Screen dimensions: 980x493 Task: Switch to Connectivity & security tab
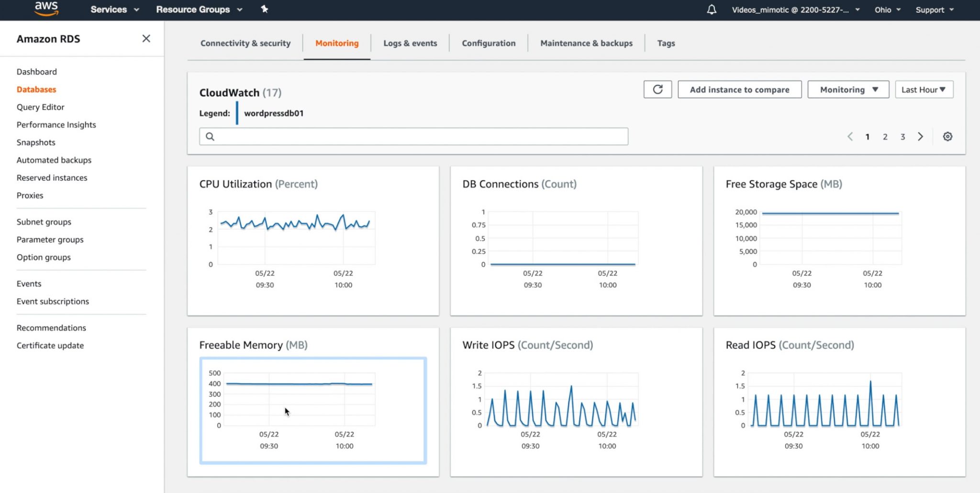245,43
